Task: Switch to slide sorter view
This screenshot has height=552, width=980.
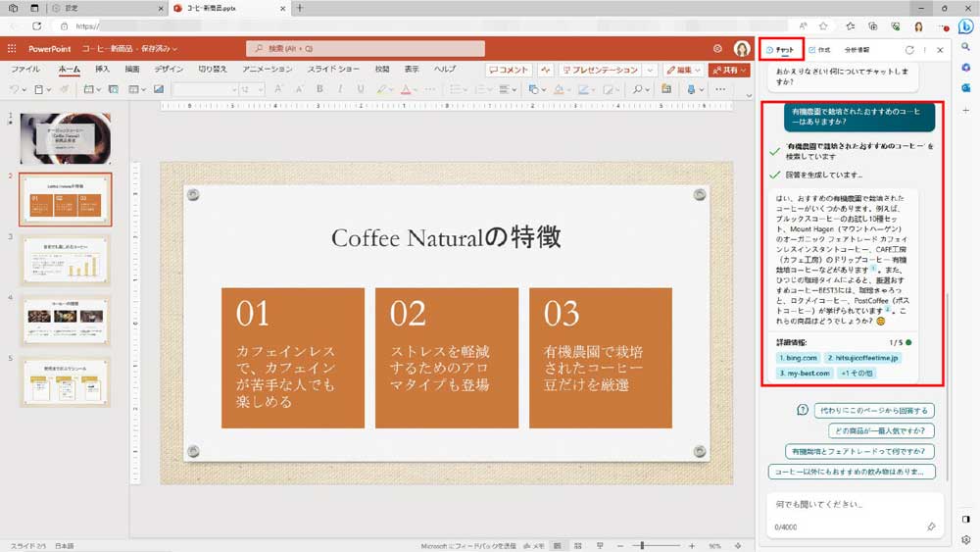Action: [x=578, y=546]
